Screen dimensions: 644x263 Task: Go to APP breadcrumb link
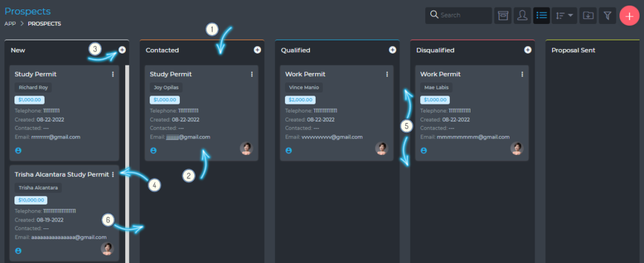pos(10,24)
